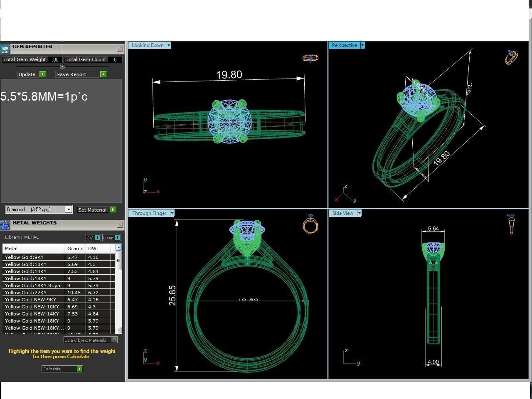Click the metal list scrollbar up arrow
Screen dimensions: 532x399
click(x=119, y=247)
